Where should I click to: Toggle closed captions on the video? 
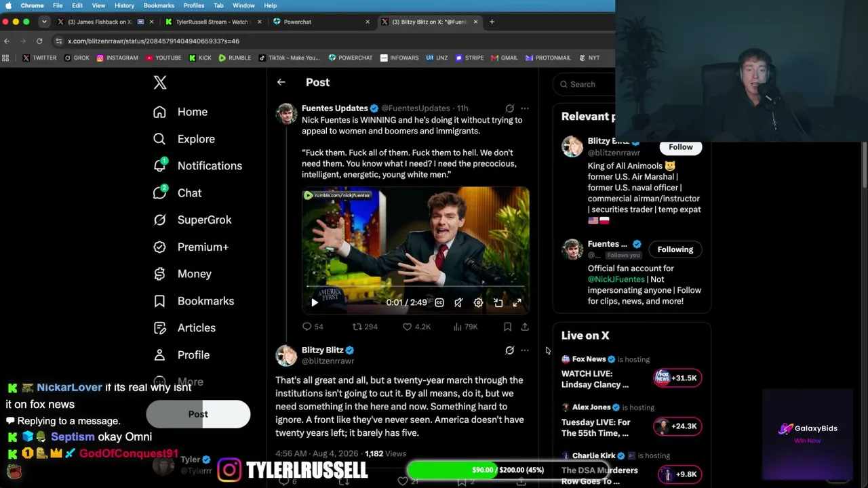point(439,303)
